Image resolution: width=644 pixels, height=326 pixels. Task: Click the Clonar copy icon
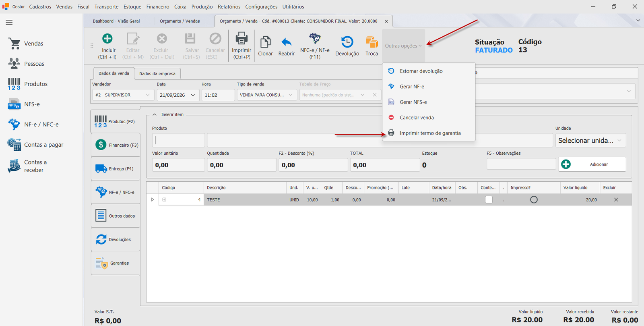point(265,42)
